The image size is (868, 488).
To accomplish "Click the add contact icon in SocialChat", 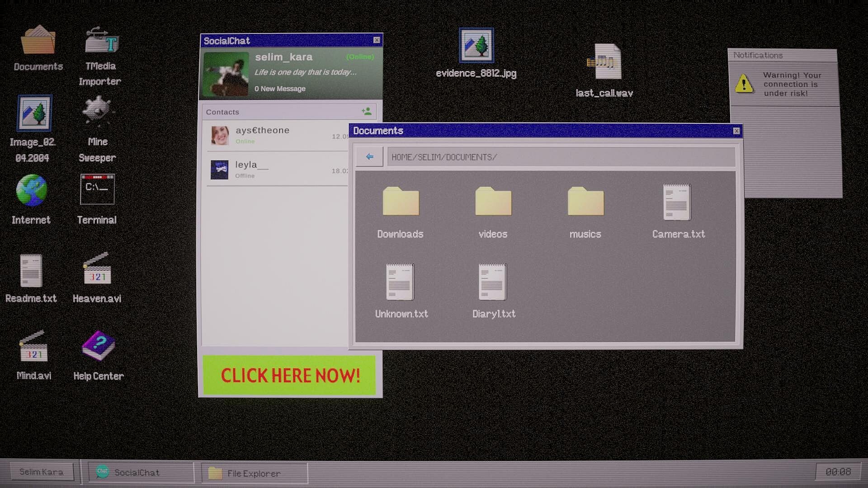I will [x=366, y=111].
